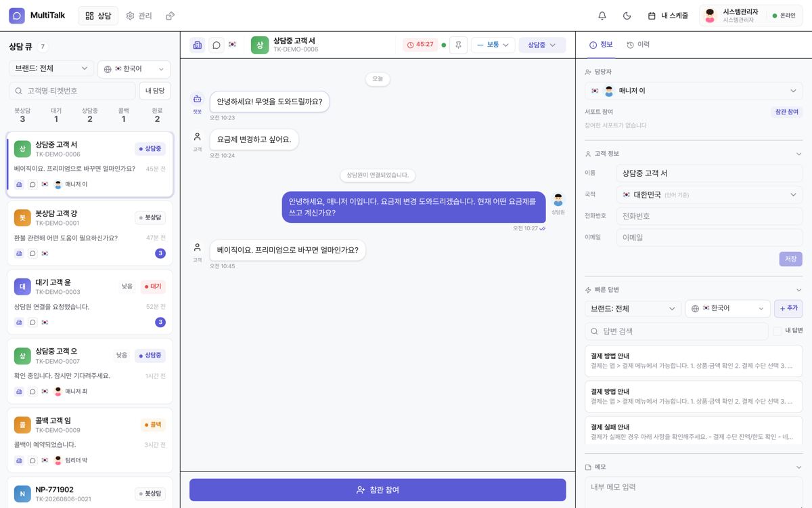Click the green 상 avatar in chat header
The width and height of the screenshot is (812, 508).
pyautogui.click(x=260, y=45)
